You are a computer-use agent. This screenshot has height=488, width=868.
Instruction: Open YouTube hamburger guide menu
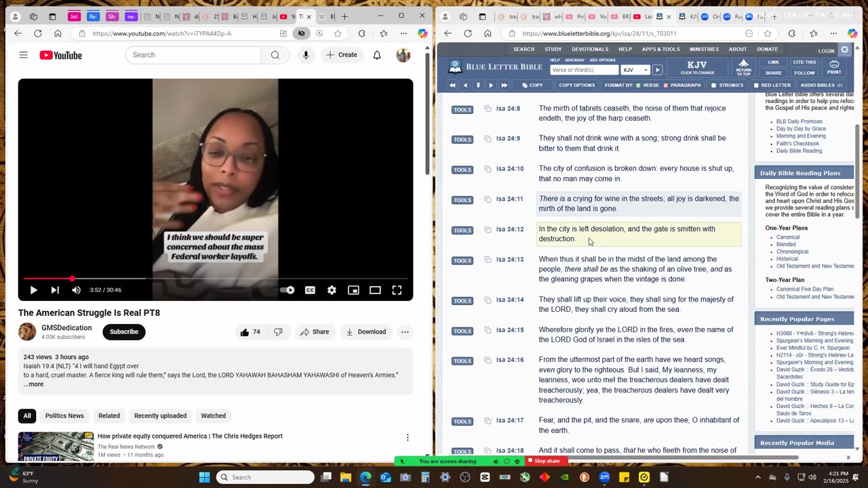point(24,55)
